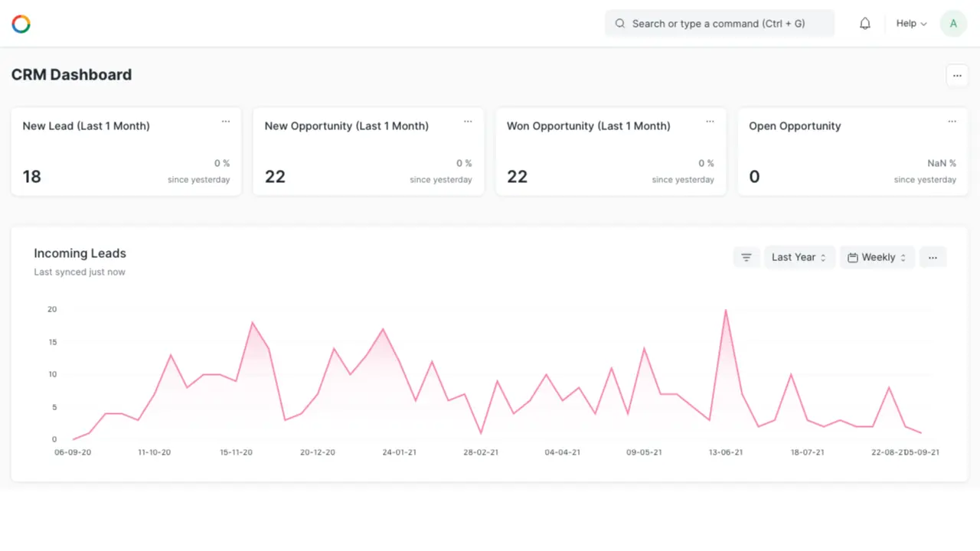
Task: Expand the Help dropdown
Action: click(x=910, y=23)
